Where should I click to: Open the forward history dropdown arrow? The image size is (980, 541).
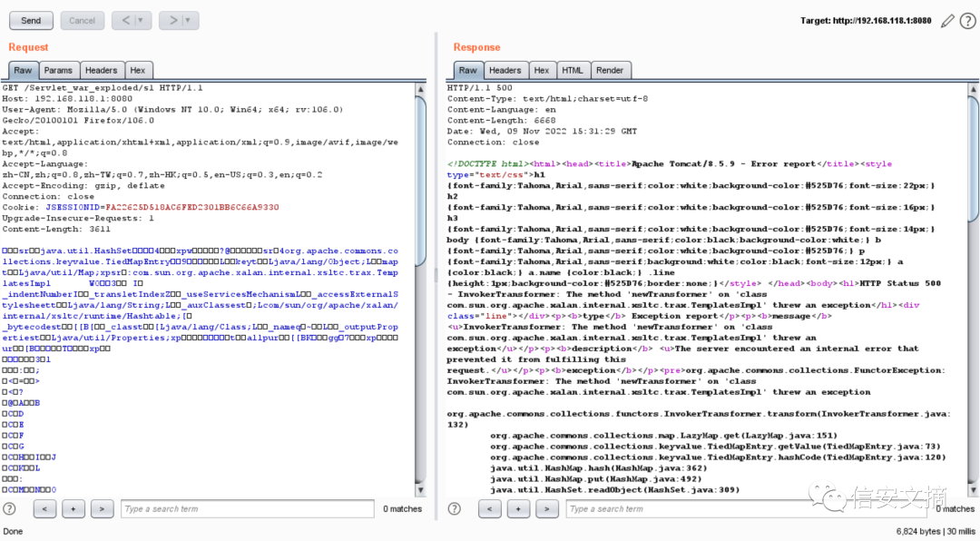click(x=188, y=21)
